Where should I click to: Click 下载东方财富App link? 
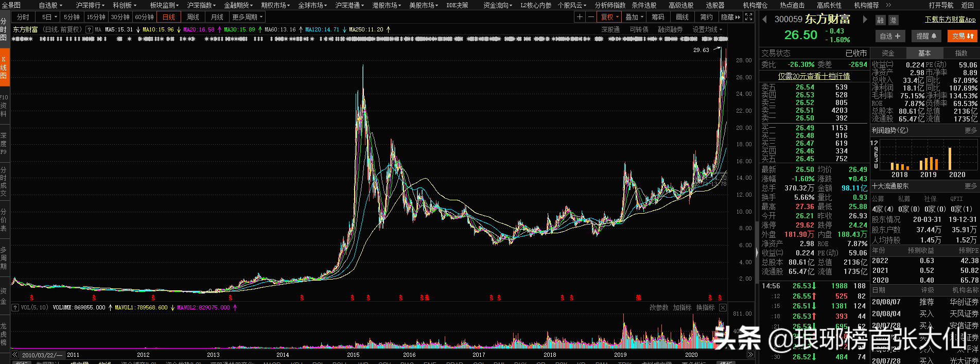(950, 20)
